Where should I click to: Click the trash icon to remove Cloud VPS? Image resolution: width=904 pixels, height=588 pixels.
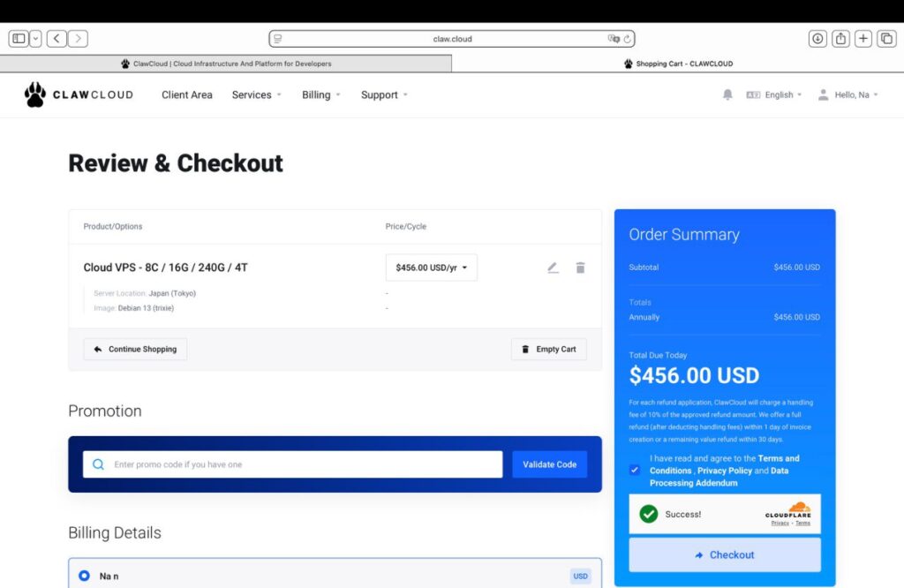point(580,268)
